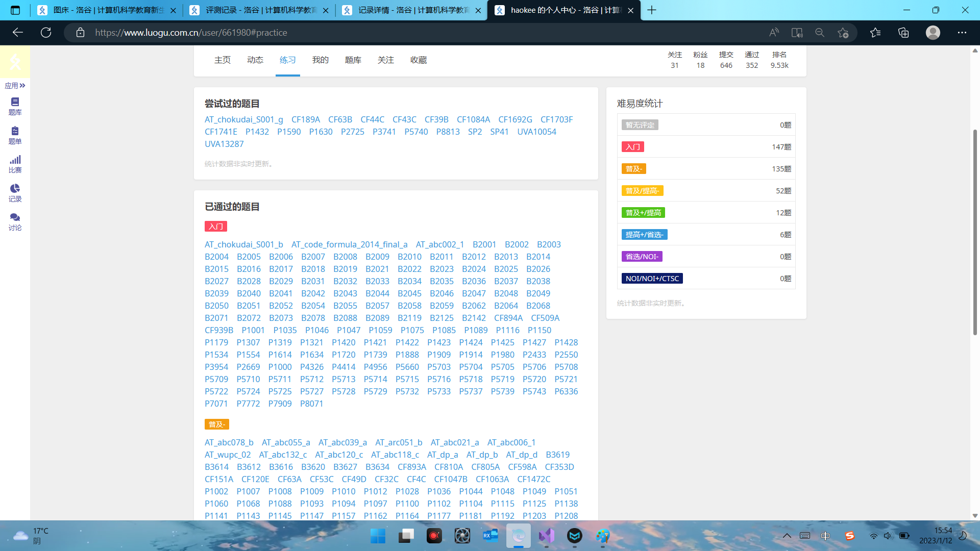Open the 记录 records sidebar icon
Screen dimensions: 980x551
(x=15, y=193)
